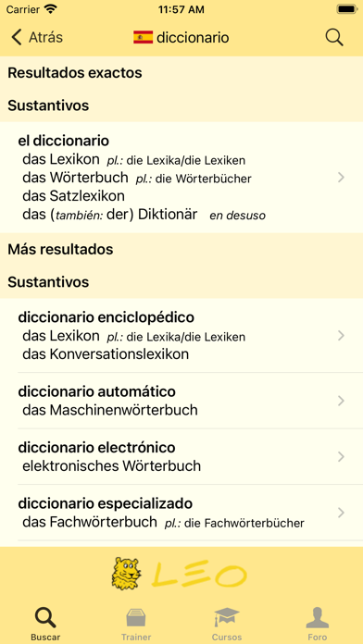Screen dimensions: 363x644
Task: Select the Buscar magnifier tab
Action: (x=45, y=618)
